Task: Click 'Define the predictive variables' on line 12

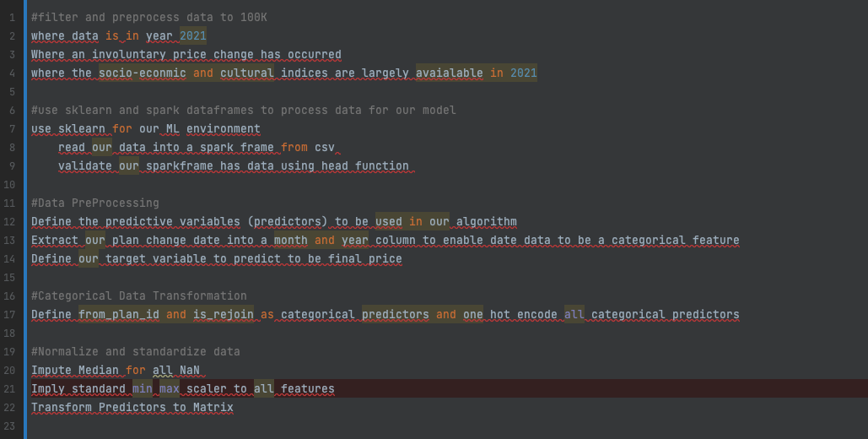Action: pos(136,222)
